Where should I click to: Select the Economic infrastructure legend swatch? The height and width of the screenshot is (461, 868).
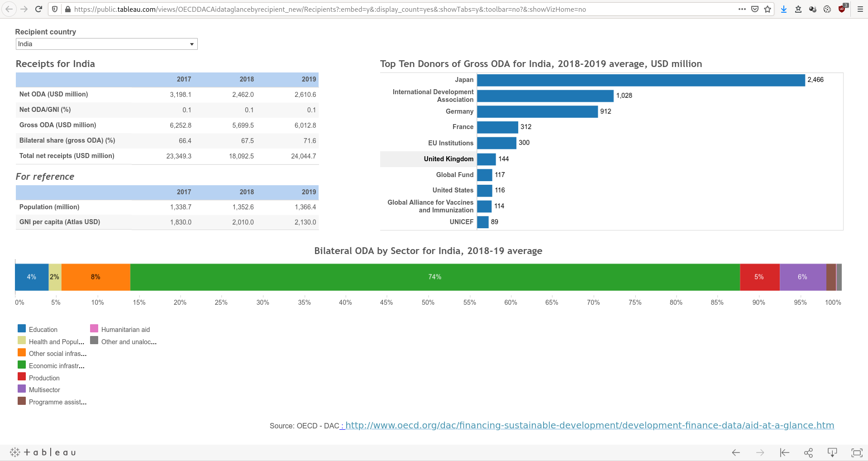tap(22, 365)
